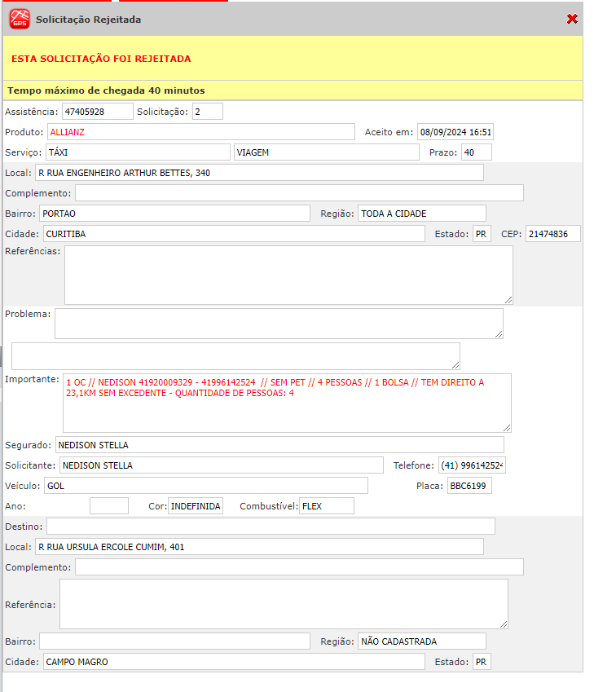Click origin Local field ARTHUR BETTES, 340
This screenshot has height=692, width=616.
(x=259, y=173)
